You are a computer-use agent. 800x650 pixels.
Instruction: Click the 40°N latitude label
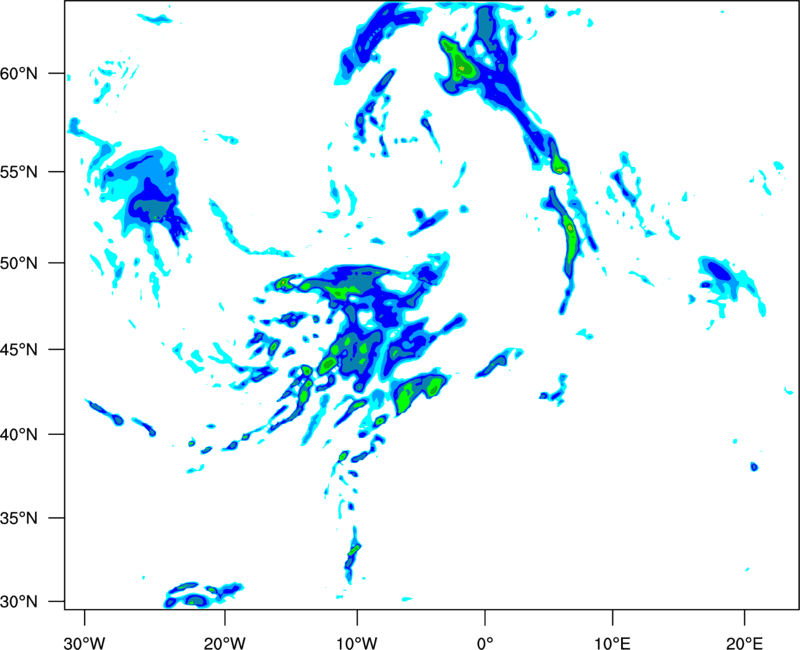tap(19, 435)
